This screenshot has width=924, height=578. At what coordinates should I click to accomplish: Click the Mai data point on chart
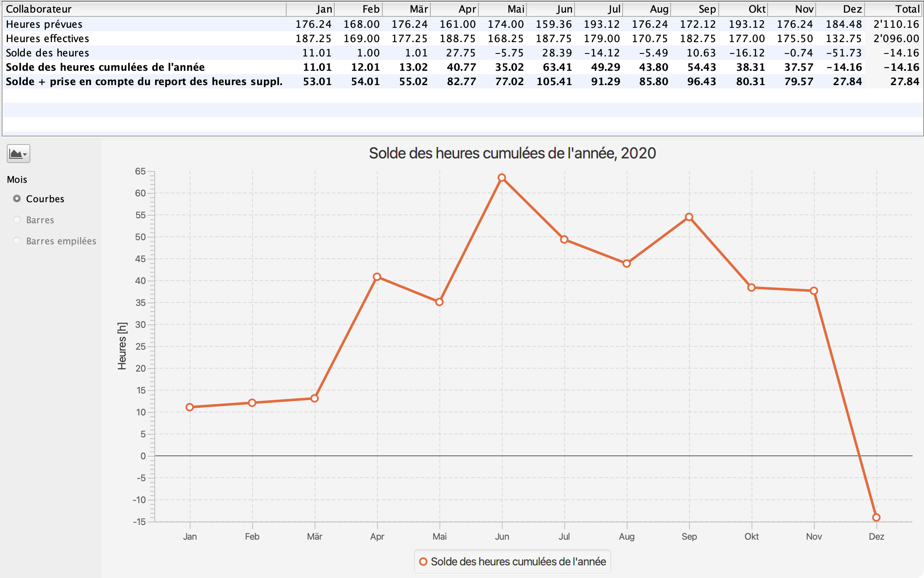point(439,302)
